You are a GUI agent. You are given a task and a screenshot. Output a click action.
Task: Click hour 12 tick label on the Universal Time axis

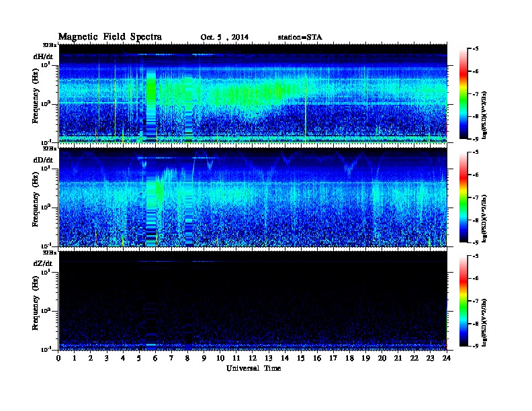tap(253, 359)
